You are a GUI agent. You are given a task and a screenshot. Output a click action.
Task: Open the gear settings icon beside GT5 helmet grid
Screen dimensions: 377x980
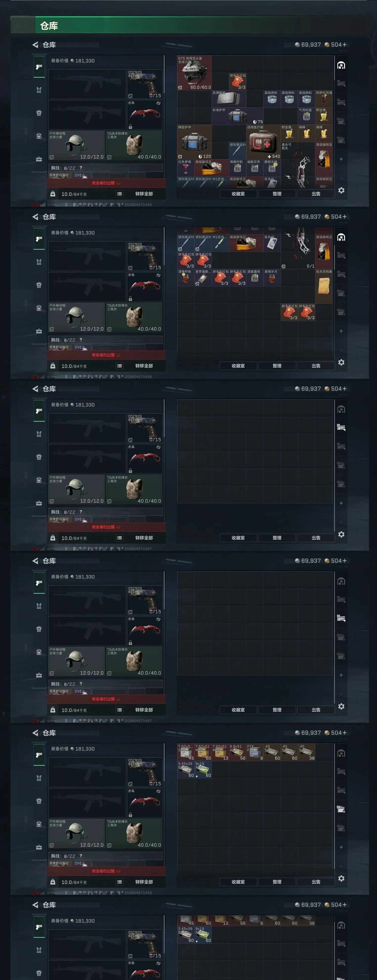[x=341, y=190]
